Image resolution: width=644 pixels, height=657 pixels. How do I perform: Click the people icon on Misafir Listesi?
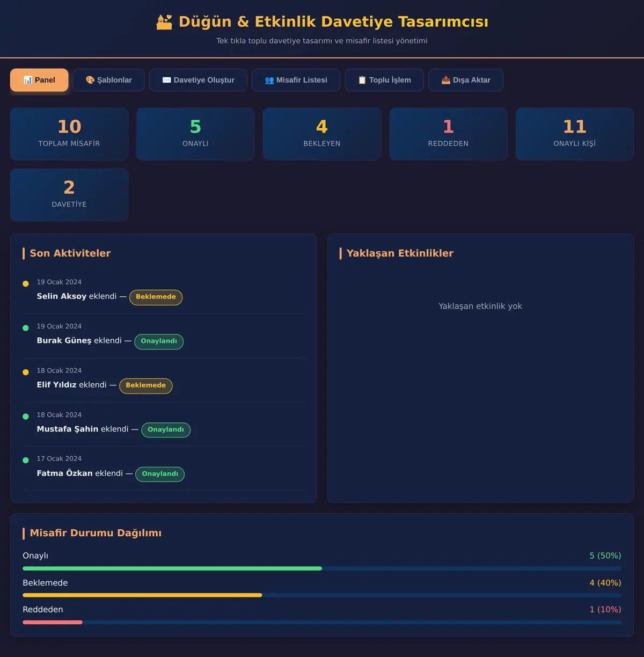(x=269, y=80)
